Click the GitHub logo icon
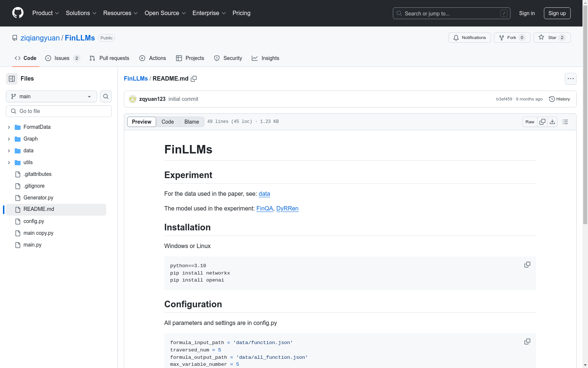Image resolution: width=588 pixels, height=368 pixels. 18,13
